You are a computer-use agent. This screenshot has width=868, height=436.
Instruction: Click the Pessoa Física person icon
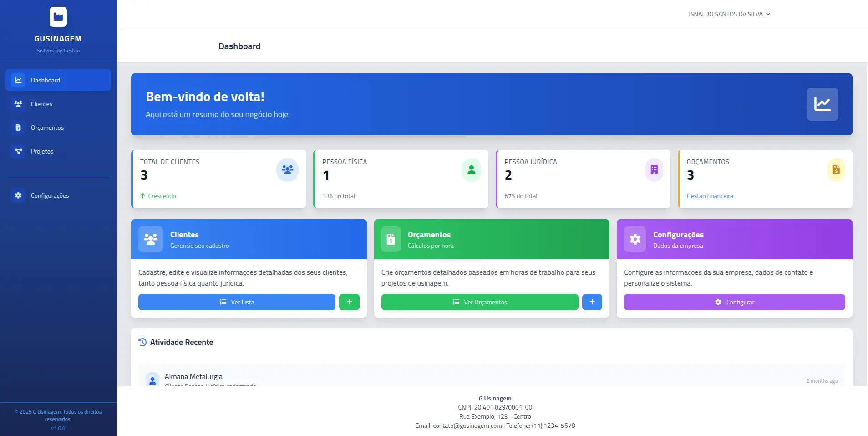pos(471,170)
